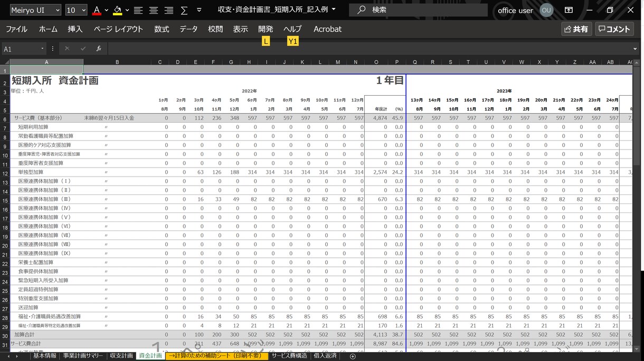Click the OU user account avatar
Screen dimensions: 644x361
(x=546, y=10)
